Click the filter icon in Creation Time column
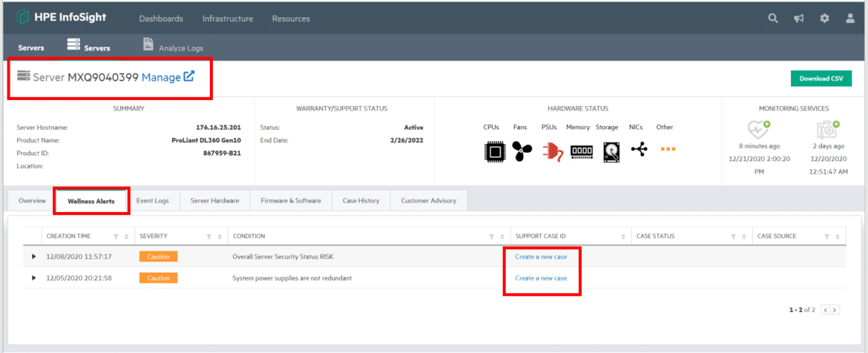The image size is (868, 353). click(x=116, y=237)
